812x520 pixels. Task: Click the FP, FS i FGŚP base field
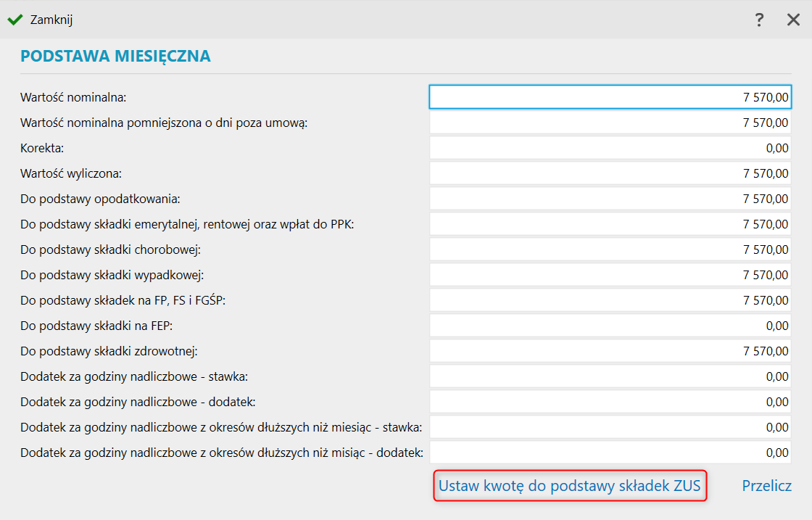(x=610, y=300)
